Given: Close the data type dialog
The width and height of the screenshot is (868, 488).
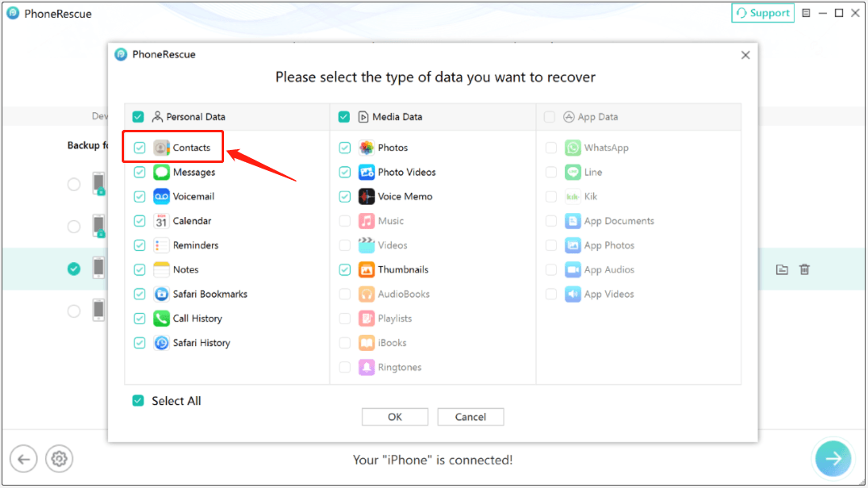Looking at the screenshot, I should (745, 55).
